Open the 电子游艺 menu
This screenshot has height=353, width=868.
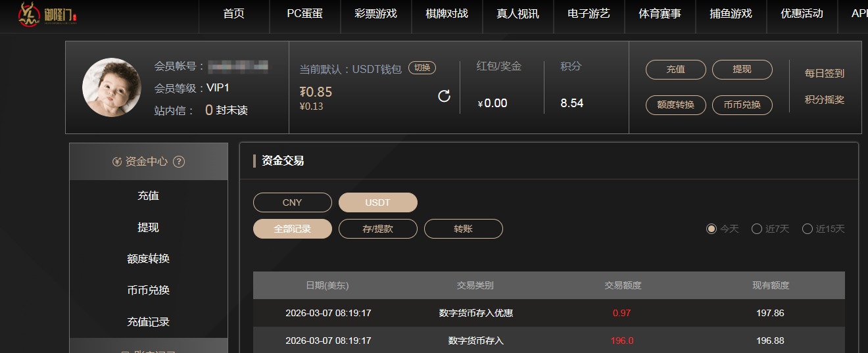click(x=589, y=14)
